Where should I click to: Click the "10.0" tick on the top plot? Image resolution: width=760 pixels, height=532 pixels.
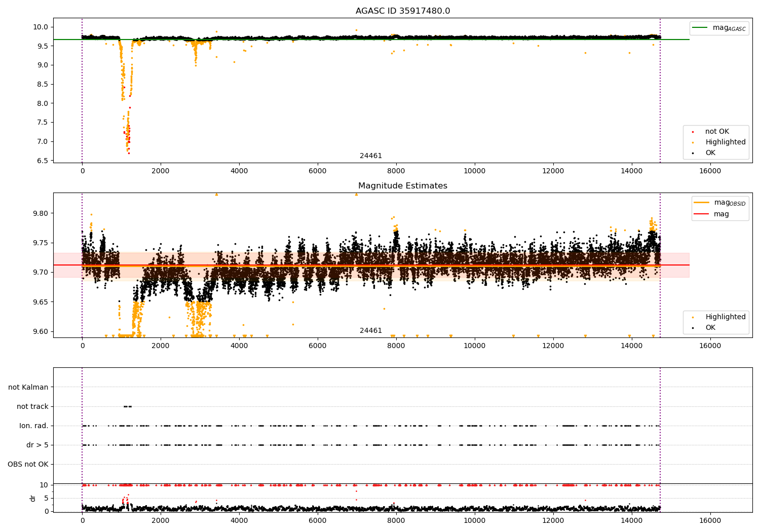(x=40, y=27)
